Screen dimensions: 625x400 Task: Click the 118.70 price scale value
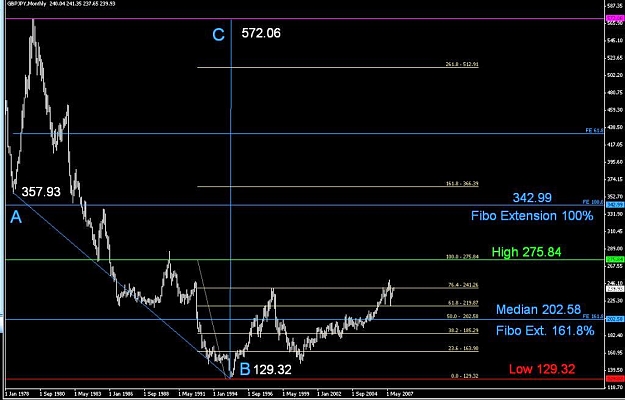[614, 387]
